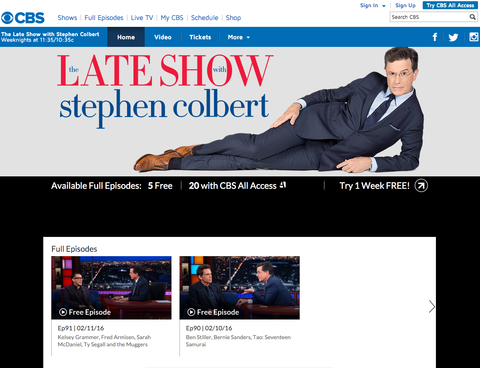Screen dimensions: 480x368
Task: Play the Ep91 free episode thumbnail
Action: [x=111, y=288]
